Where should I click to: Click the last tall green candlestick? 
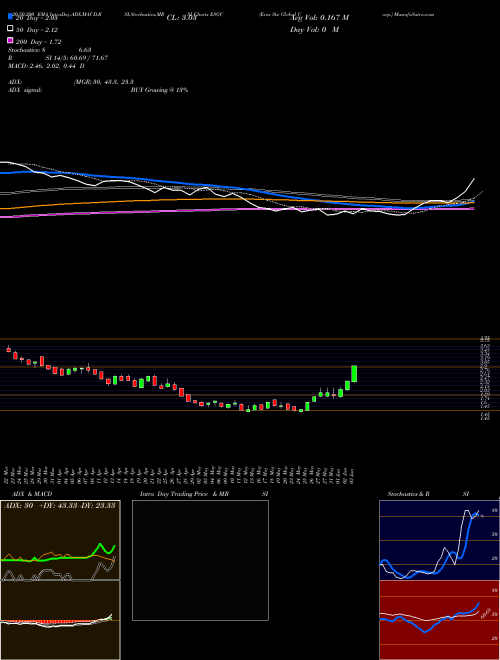[x=354, y=374]
